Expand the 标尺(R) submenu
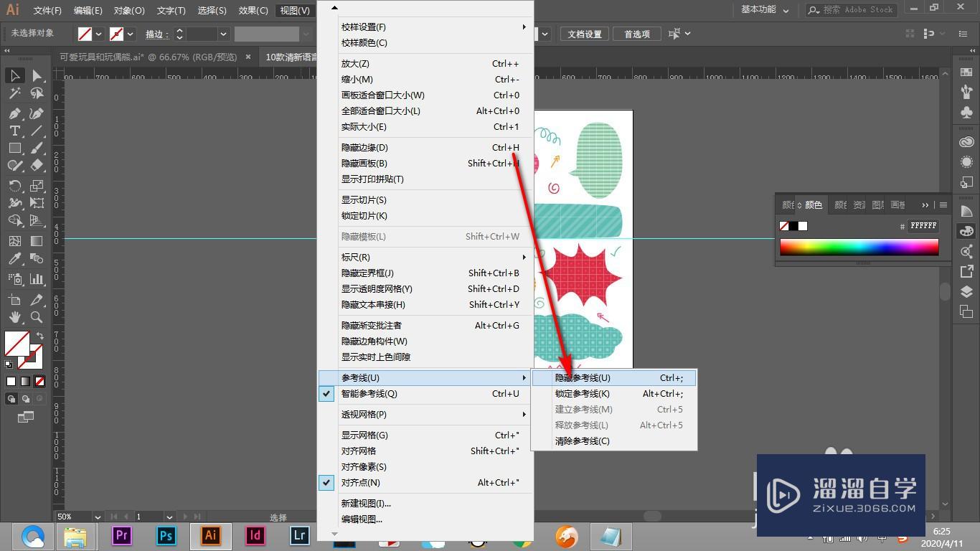980x551 pixels. (x=425, y=257)
